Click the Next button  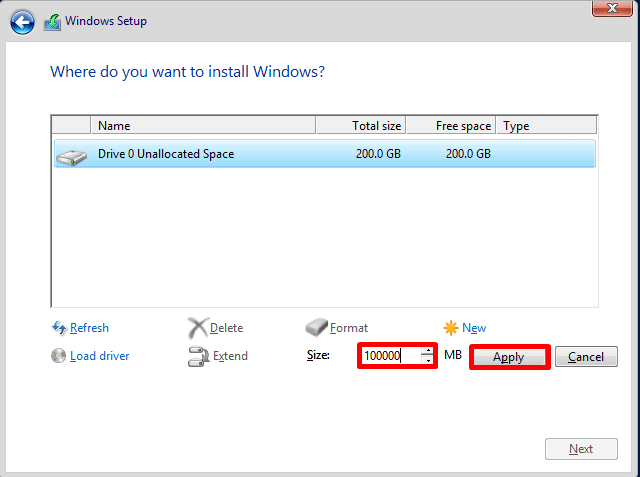coord(581,449)
